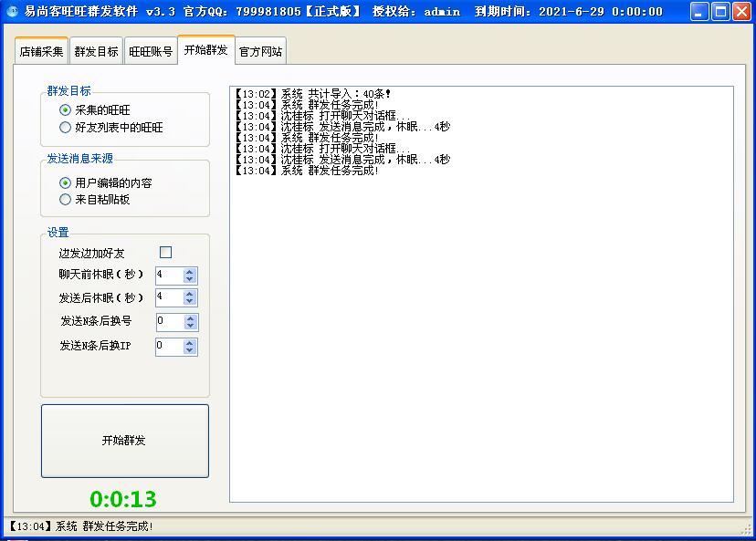Close the application window

coord(742,12)
